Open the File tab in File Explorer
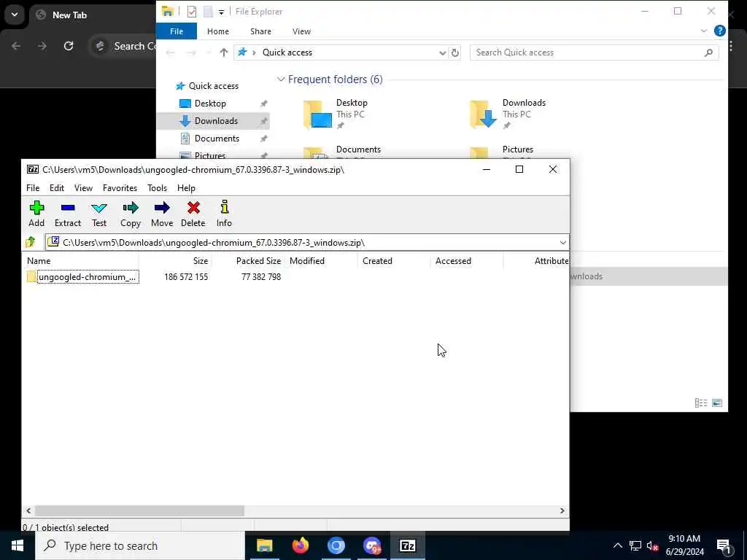Screen dimensions: 747x560 click(177, 31)
